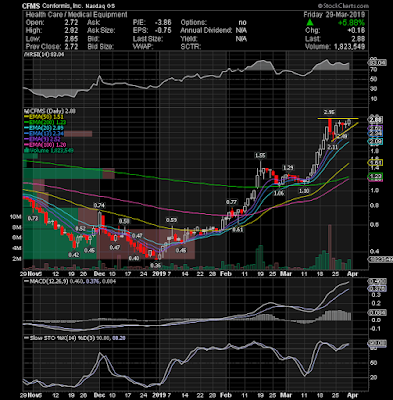Click the 1.29 price annotation near March
This screenshot has height=400, width=393.
288,168
